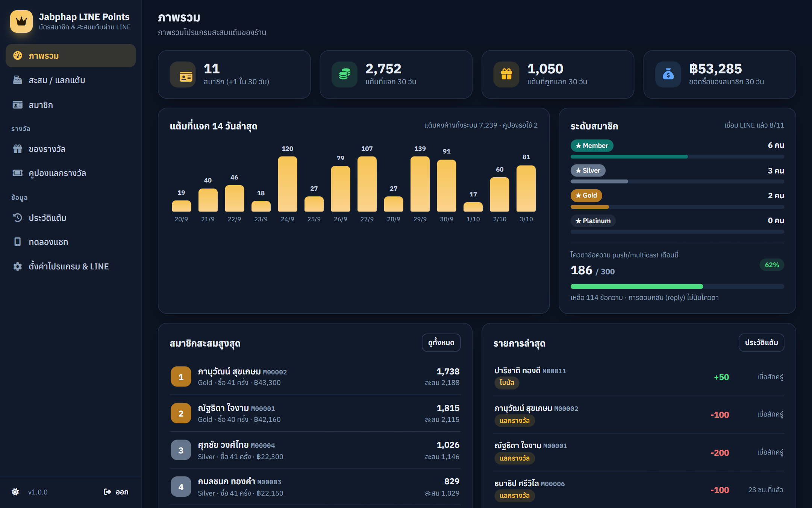The width and height of the screenshot is (812, 508).
Task: Click the Gold tier badge
Action: click(586, 195)
